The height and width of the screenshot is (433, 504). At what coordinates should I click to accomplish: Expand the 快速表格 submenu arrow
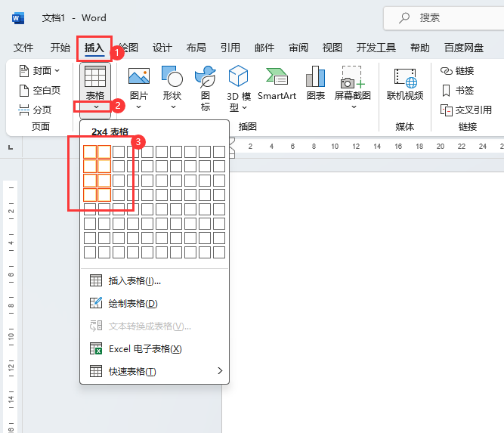220,371
